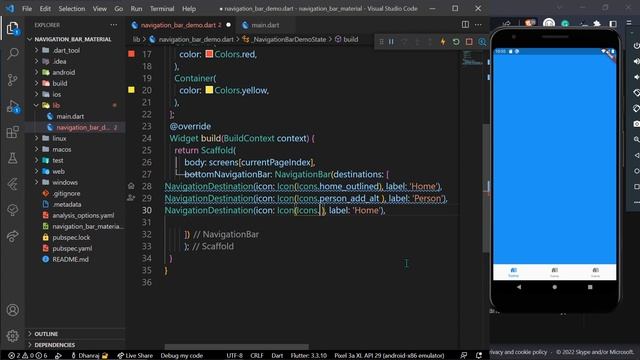Screen dimensions: 640x360
Task: Click Debug my code in status bar
Action: (182, 356)
